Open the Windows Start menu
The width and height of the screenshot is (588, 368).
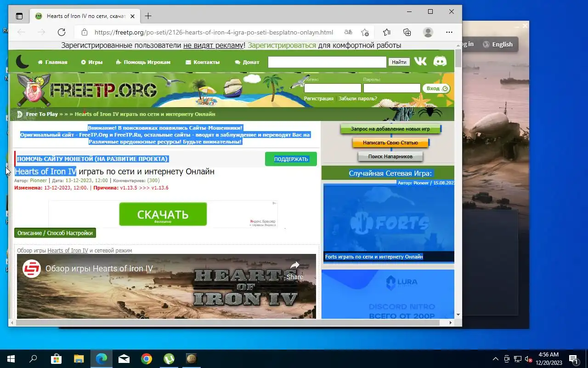pos(11,359)
